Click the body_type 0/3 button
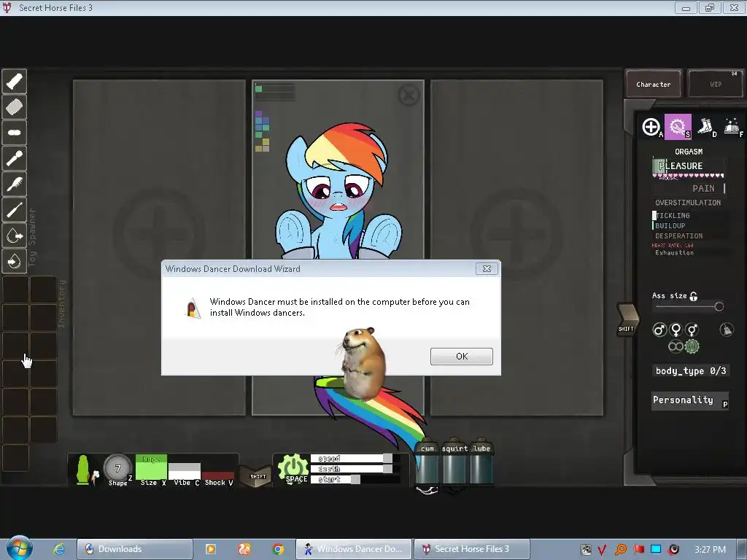The height and width of the screenshot is (560, 747). tap(690, 371)
